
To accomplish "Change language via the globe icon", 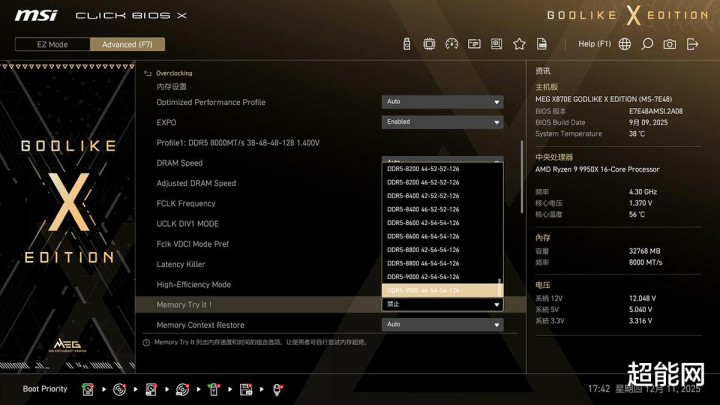I will [x=625, y=44].
